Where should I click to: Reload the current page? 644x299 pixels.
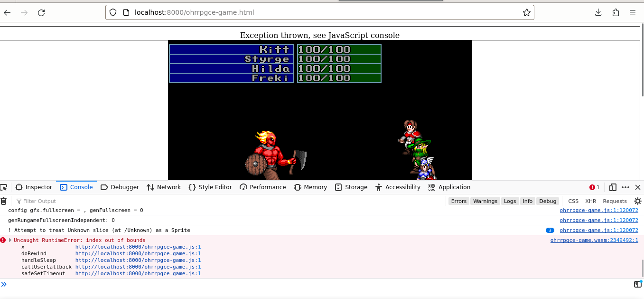point(41,13)
